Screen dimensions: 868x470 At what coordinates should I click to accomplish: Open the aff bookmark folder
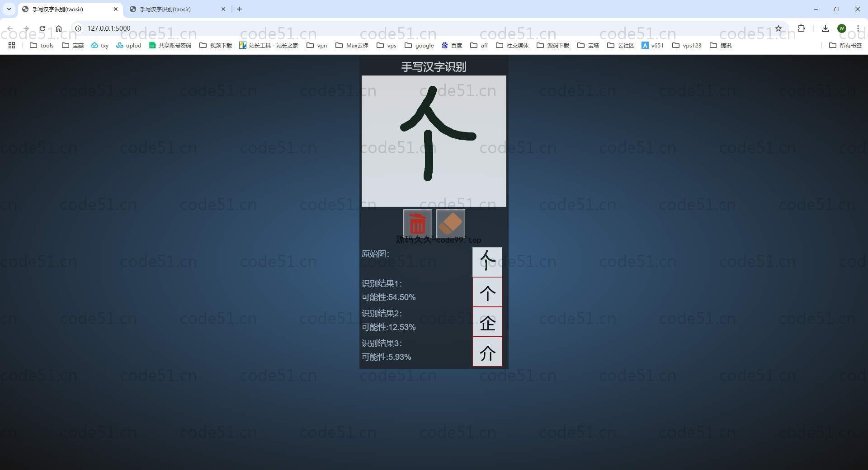click(479, 45)
